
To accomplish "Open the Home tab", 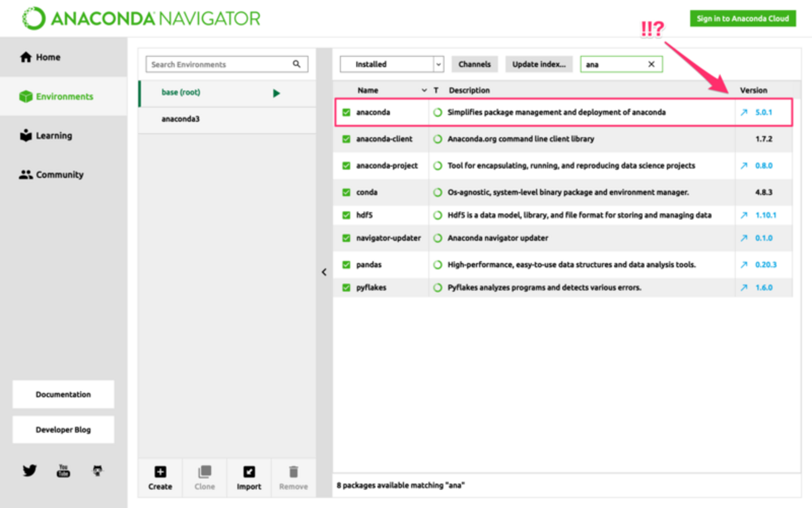I will click(x=63, y=57).
